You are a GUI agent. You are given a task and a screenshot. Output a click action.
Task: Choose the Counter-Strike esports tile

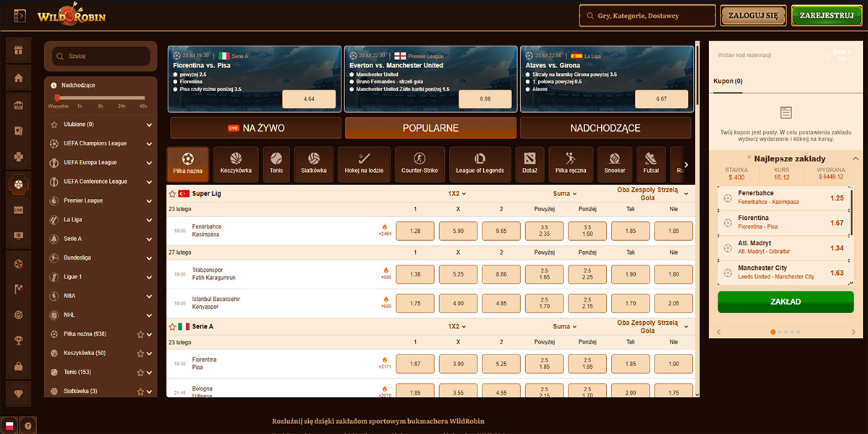(x=420, y=164)
